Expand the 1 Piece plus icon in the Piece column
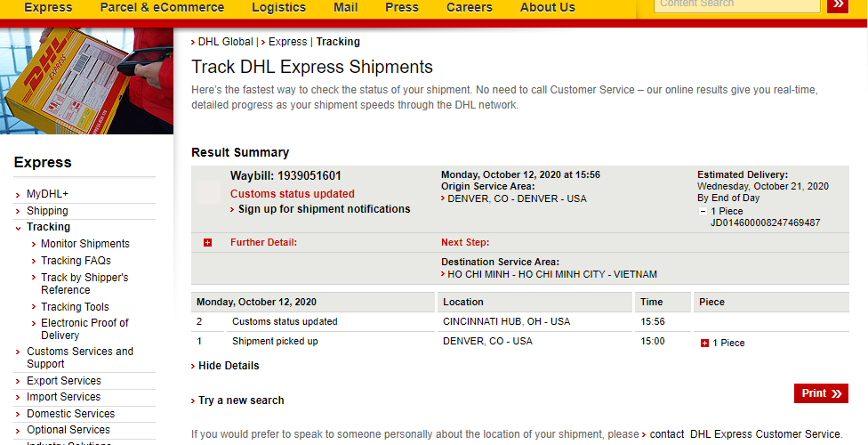Screen dimensions: 868x445 pyautogui.click(x=704, y=343)
